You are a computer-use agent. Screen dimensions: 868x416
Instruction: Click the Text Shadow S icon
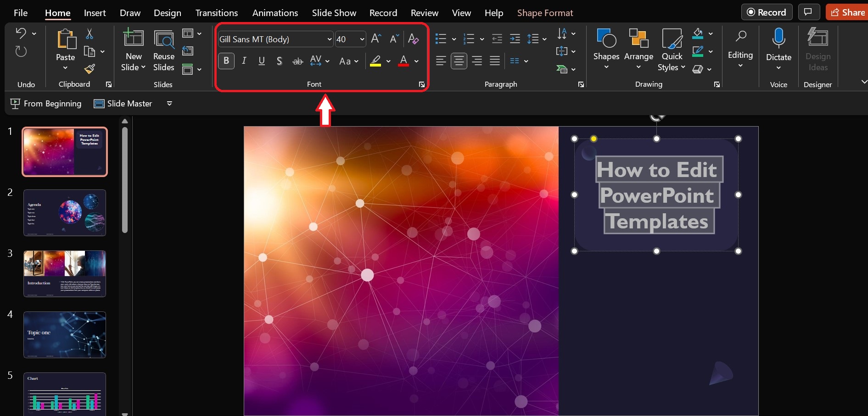point(279,61)
